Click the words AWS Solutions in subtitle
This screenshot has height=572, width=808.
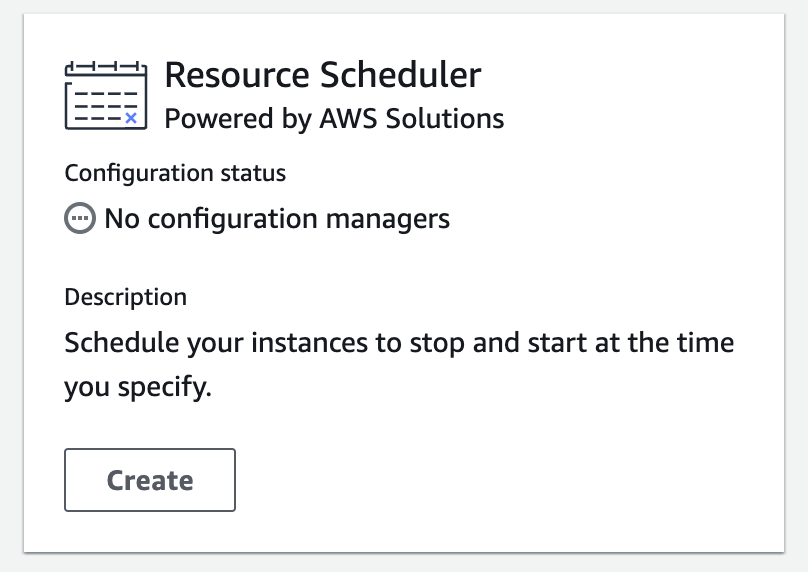[x=411, y=119]
